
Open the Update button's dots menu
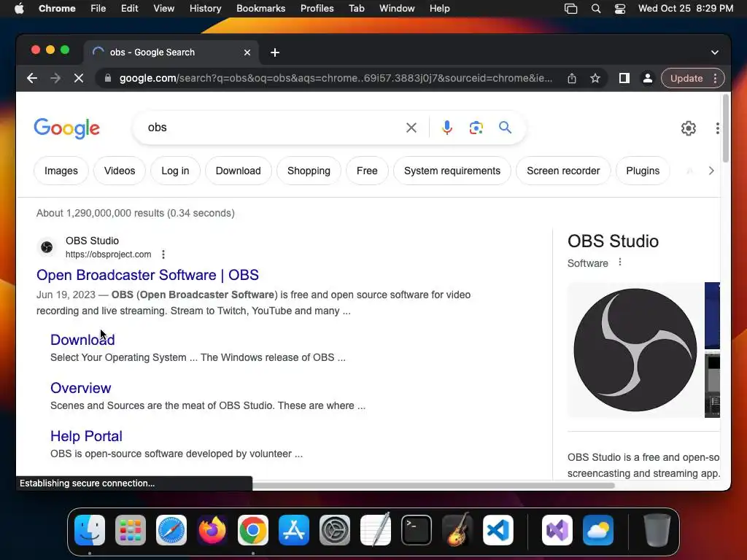coord(715,78)
